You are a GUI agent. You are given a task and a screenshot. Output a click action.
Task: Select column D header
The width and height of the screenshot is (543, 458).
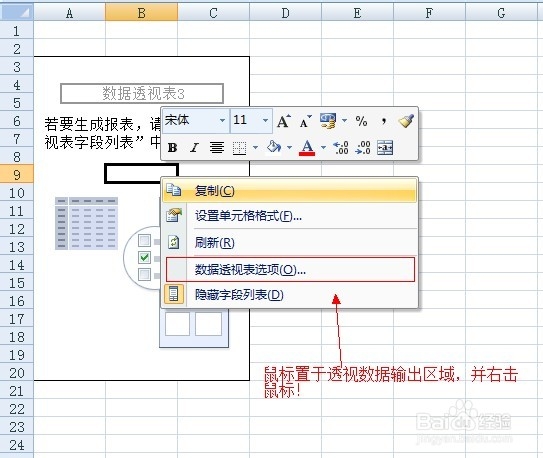point(285,13)
